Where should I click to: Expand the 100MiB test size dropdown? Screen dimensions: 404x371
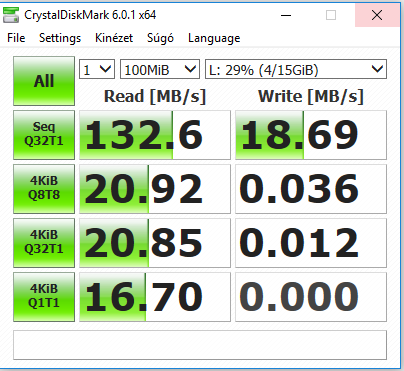tap(160, 69)
